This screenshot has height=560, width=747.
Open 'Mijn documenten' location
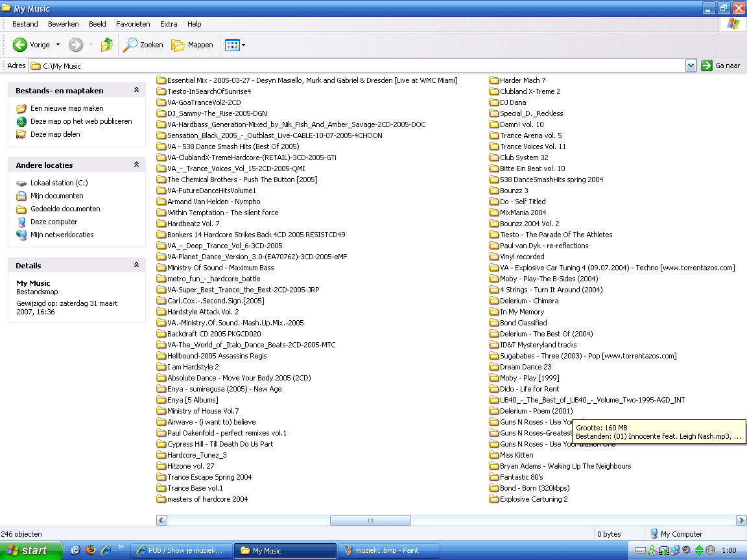tap(56, 196)
